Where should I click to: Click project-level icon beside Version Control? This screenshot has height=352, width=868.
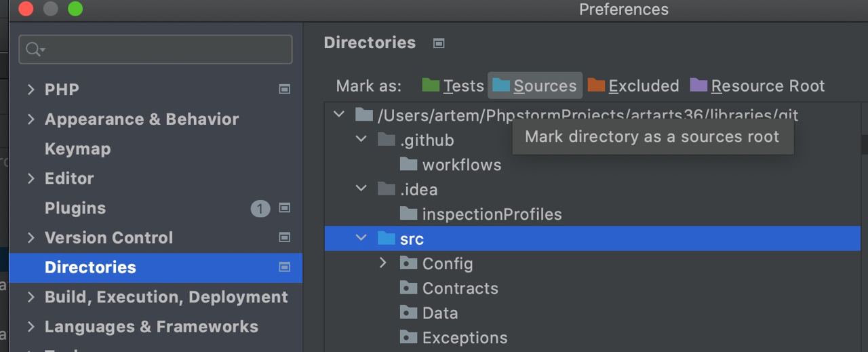pos(285,237)
